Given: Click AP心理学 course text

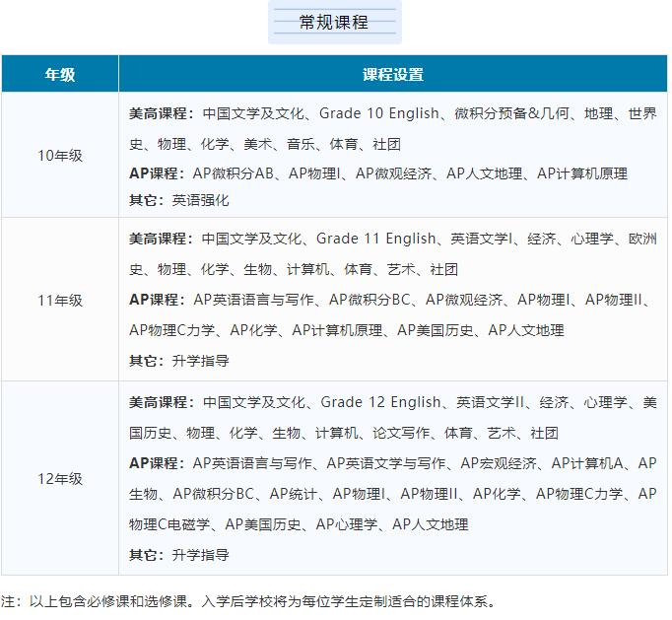Looking at the screenshot, I should [x=347, y=524].
